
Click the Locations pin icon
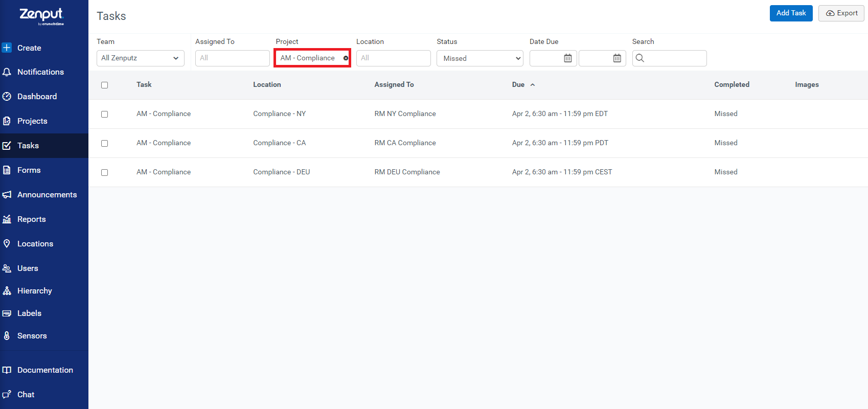tap(7, 244)
